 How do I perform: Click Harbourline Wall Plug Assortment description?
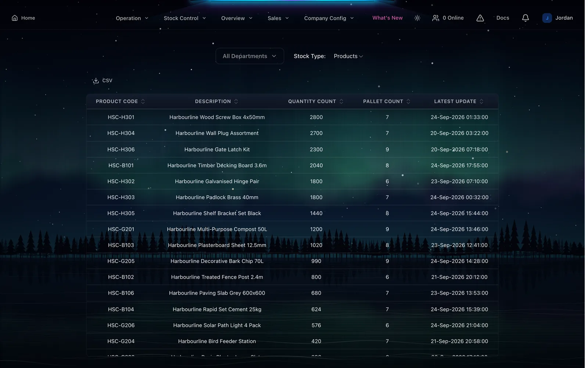point(217,133)
